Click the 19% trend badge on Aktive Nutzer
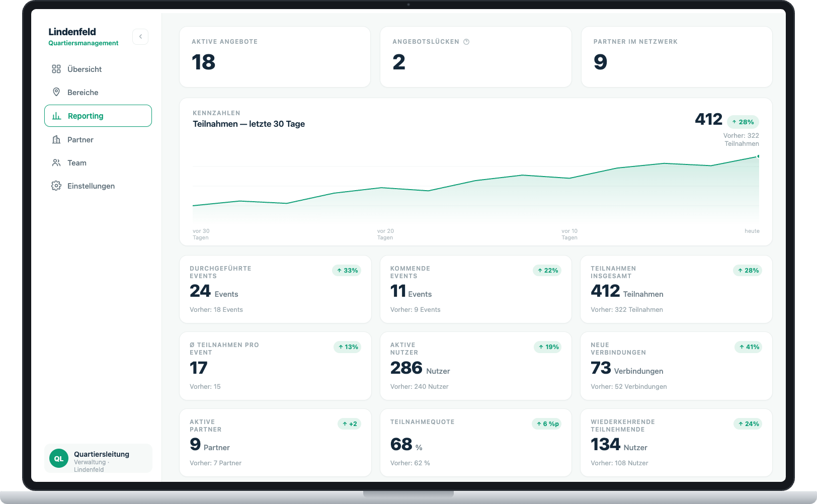817x504 pixels. coord(548,347)
